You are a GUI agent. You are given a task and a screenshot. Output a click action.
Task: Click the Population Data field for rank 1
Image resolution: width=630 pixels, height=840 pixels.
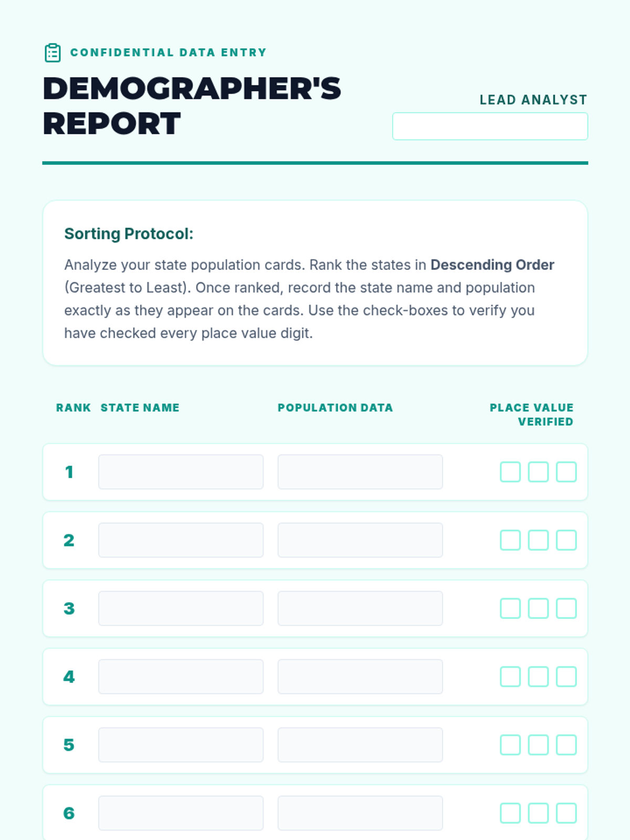360,471
